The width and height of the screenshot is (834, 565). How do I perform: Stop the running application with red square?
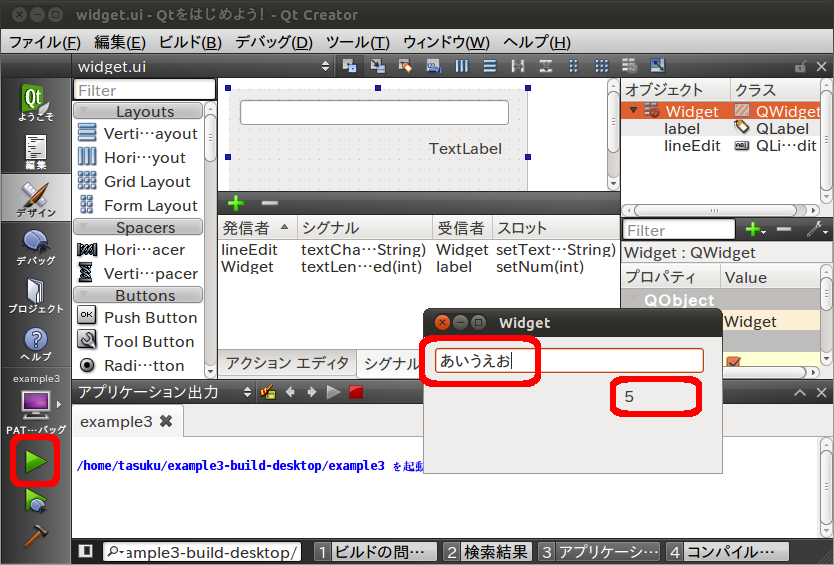[355, 393]
